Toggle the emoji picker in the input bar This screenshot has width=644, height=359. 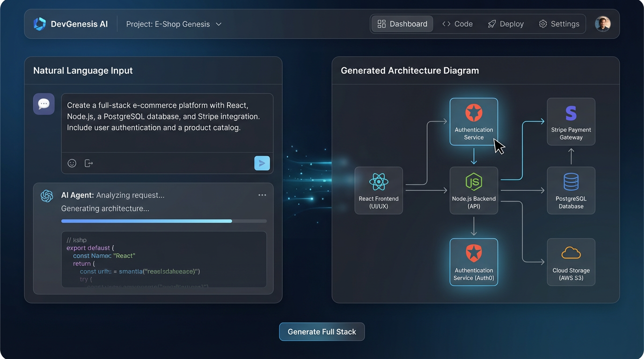(x=72, y=163)
